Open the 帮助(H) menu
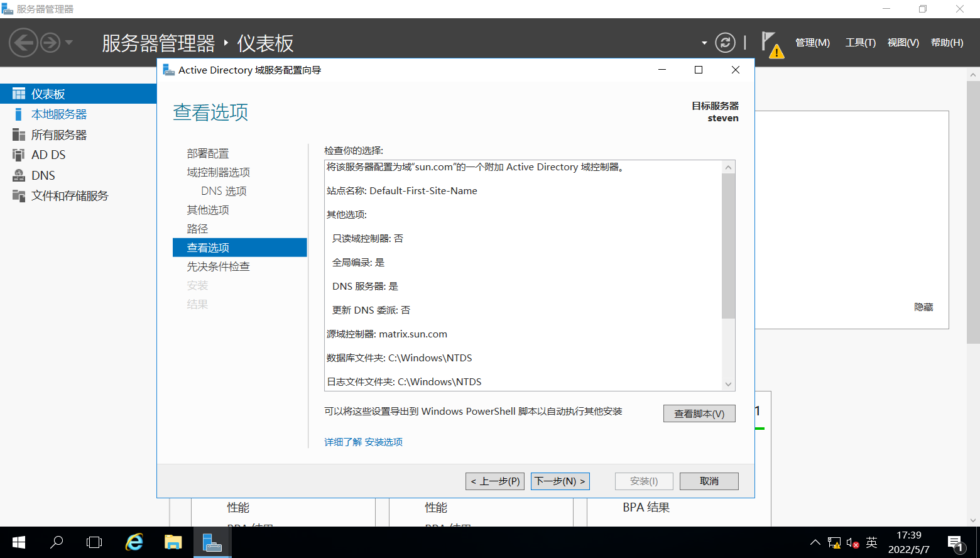Screen dimensions: 980x558 pos(947,43)
